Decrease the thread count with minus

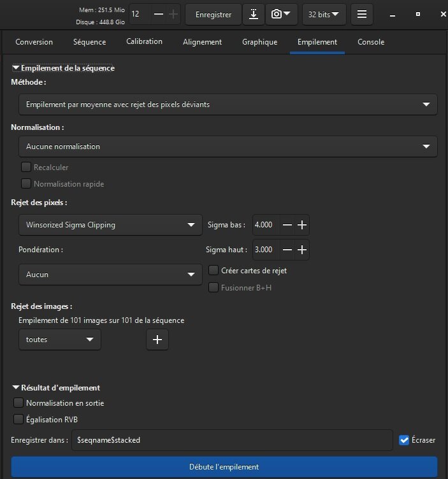point(159,14)
